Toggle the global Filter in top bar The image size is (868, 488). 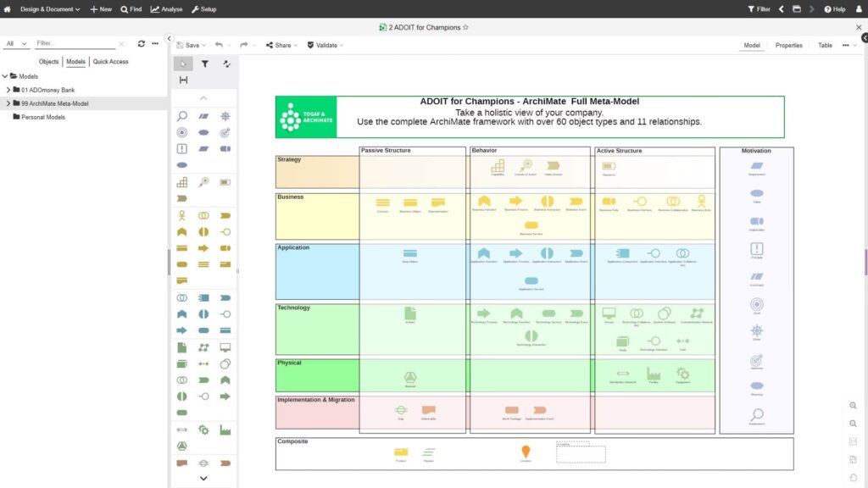pyautogui.click(x=759, y=9)
